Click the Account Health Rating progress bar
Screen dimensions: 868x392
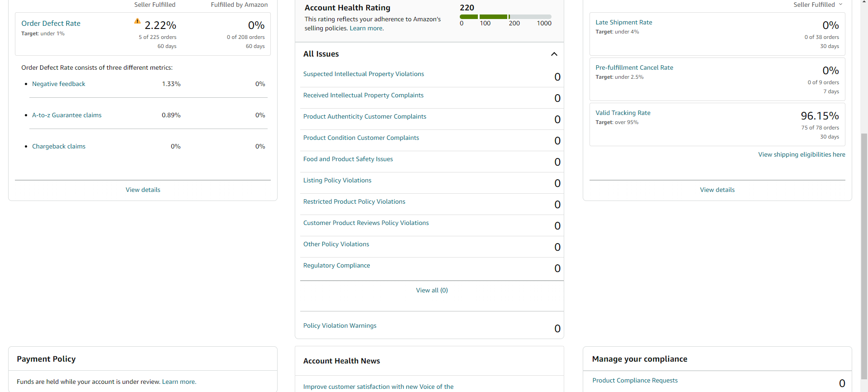pos(505,17)
